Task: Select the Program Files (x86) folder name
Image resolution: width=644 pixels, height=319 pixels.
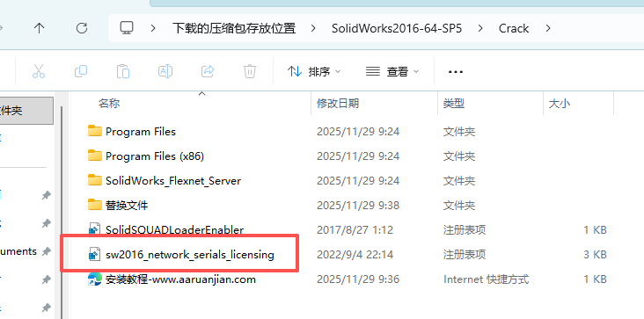Action: coord(155,156)
